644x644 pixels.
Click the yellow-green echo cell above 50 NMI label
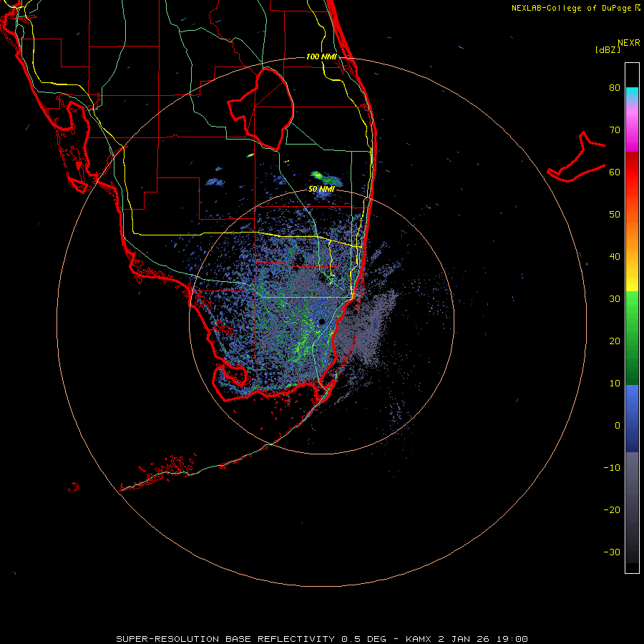[x=317, y=176]
